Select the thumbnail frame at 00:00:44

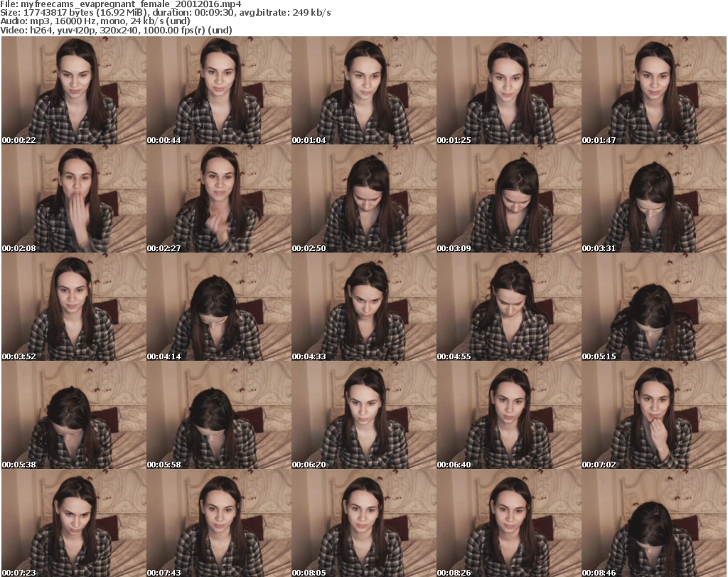click(x=219, y=90)
